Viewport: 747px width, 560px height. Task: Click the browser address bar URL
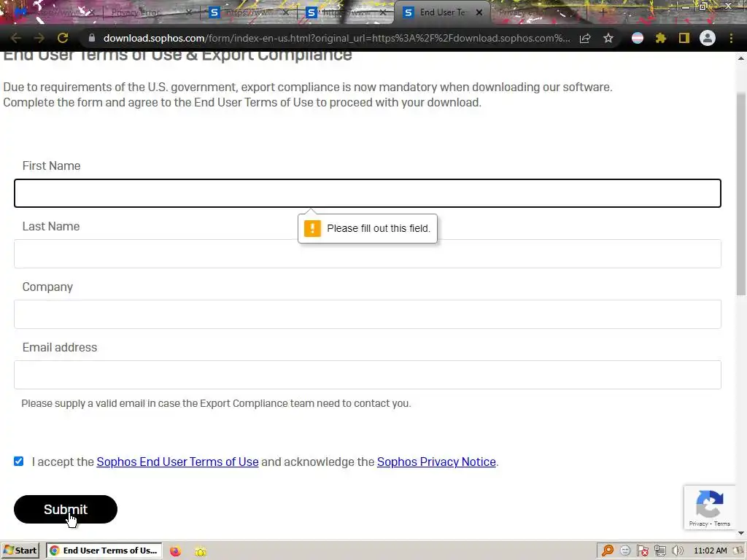click(x=336, y=38)
